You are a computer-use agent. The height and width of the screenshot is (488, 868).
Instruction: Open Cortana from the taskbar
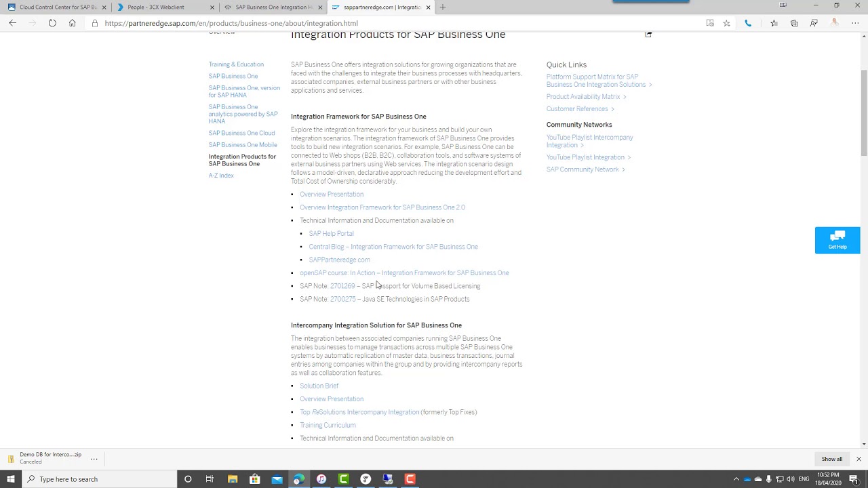click(x=188, y=479)
